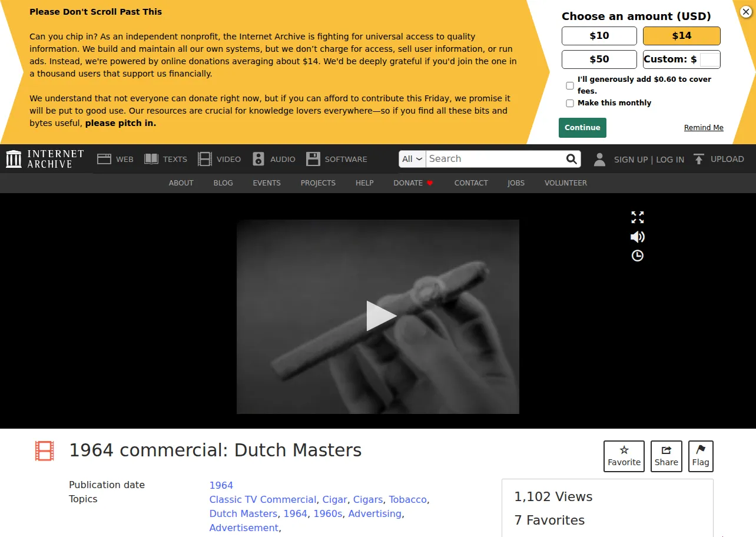
Task: Open the 1960s topic link
Action: pos(328,513)
